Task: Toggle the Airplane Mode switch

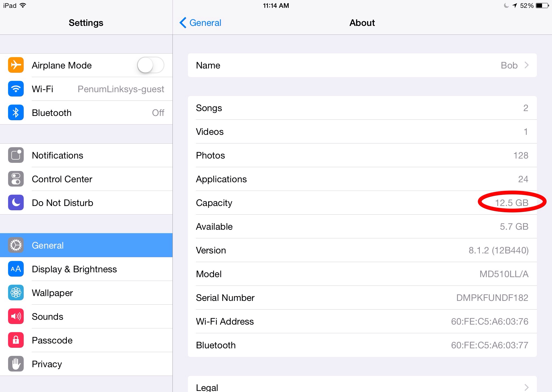Action: [150, 65]
